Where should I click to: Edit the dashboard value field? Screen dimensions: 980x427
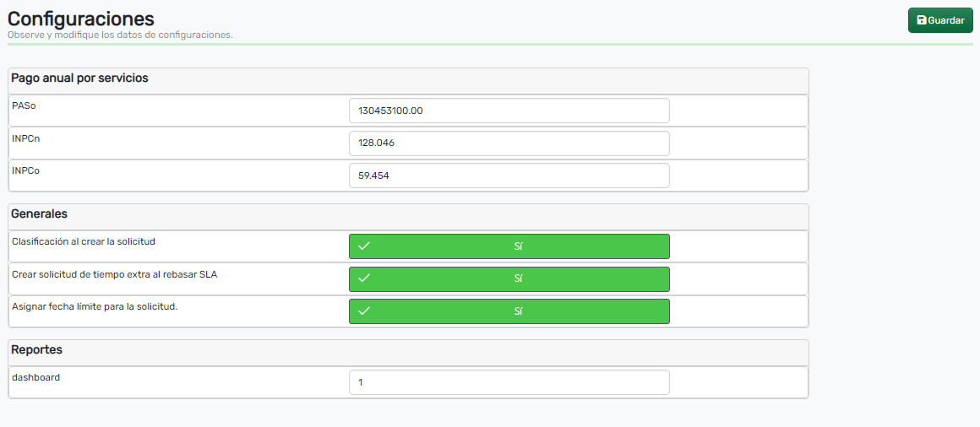pyautogui.click(x=509, y=382)
